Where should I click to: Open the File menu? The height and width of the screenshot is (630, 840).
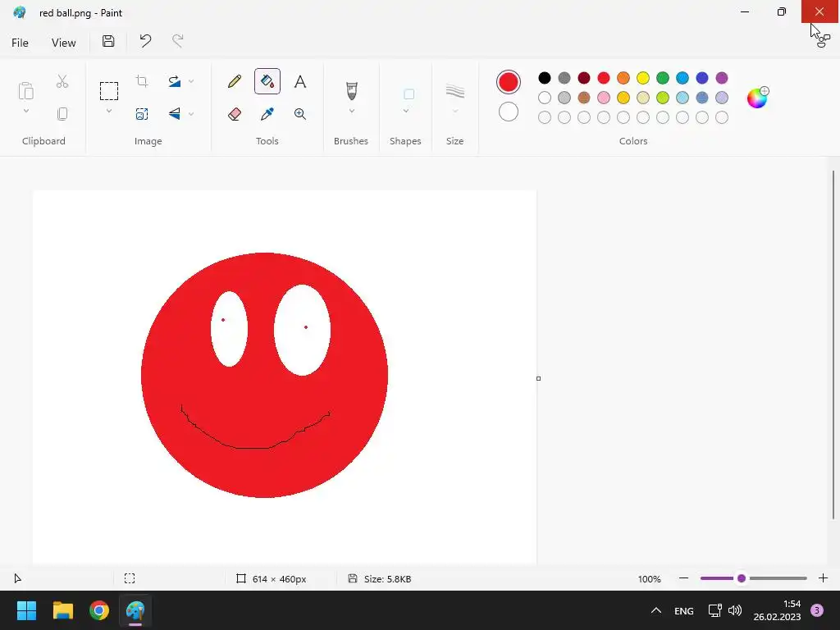pos(20,43)
